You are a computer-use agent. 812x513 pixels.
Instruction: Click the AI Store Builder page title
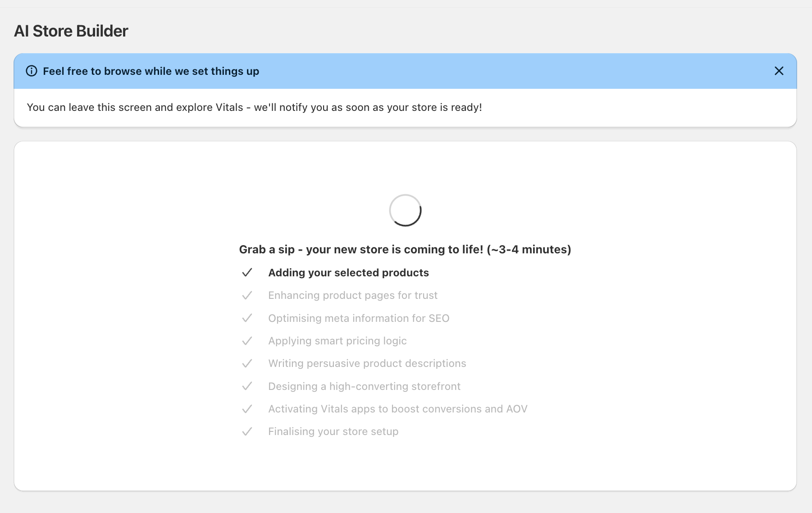click(x=71, y=31)
